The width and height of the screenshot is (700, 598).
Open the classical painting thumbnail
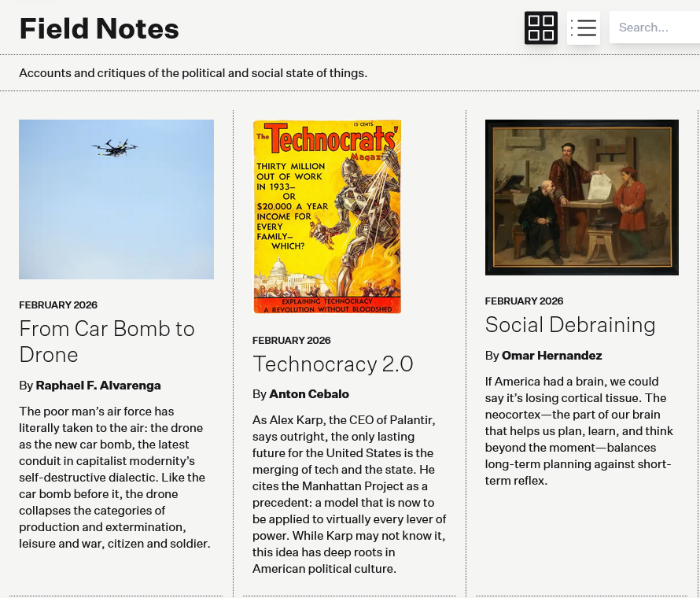click(x=582, y=197)
